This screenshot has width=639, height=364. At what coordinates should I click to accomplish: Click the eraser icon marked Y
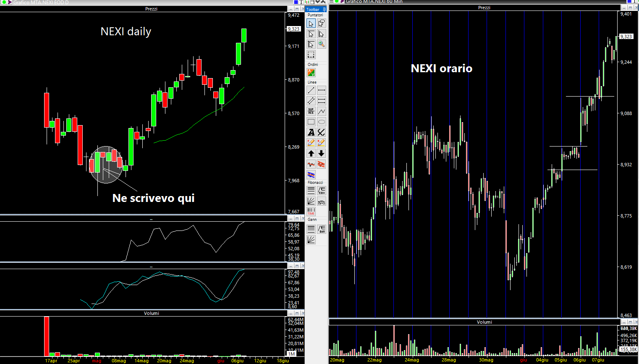click(311, 143)
